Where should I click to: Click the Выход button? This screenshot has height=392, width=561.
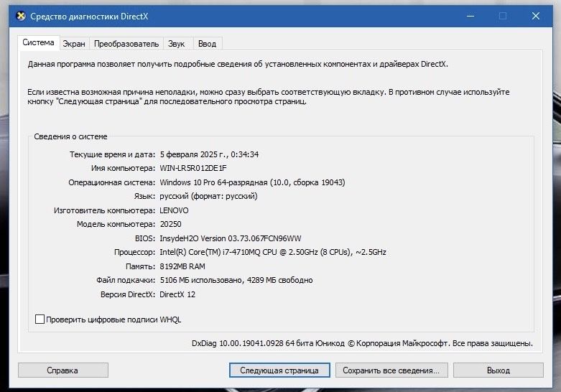click(x=499, y=370)
